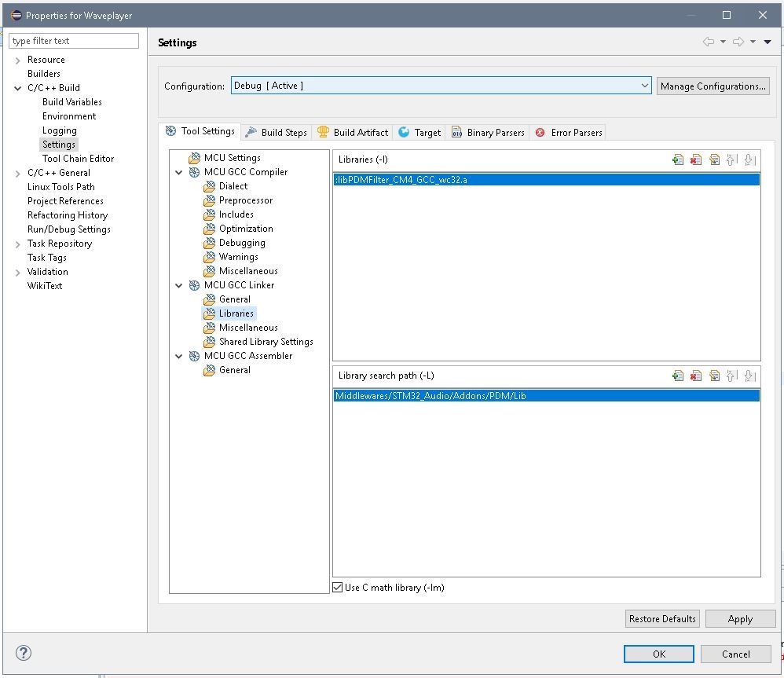The image size is (784, 678).
Task: Collapse the MCU GCC Assembler node
Action: 178,356
